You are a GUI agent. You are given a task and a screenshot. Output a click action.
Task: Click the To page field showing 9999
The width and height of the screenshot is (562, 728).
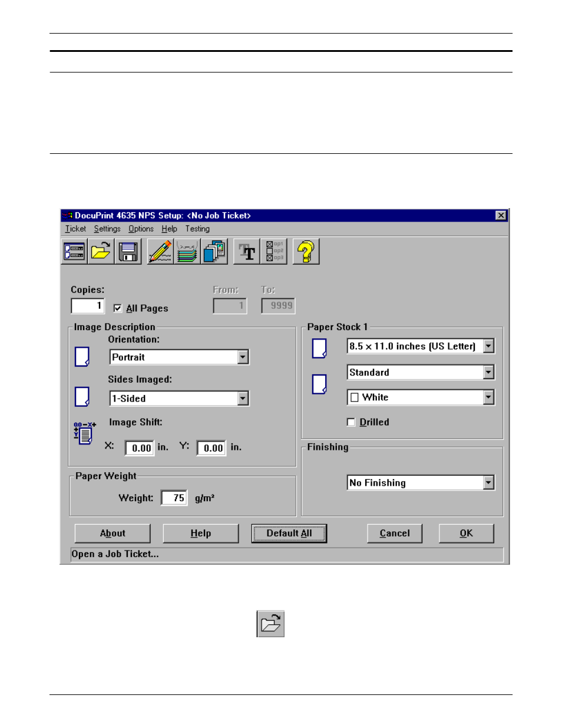pyautogui.click(x=279, y=306)
